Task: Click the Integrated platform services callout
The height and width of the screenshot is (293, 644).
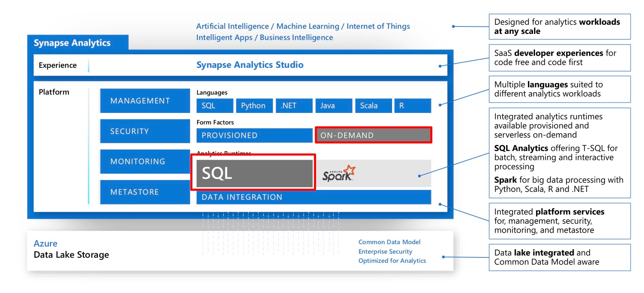Action: point(559,221)
